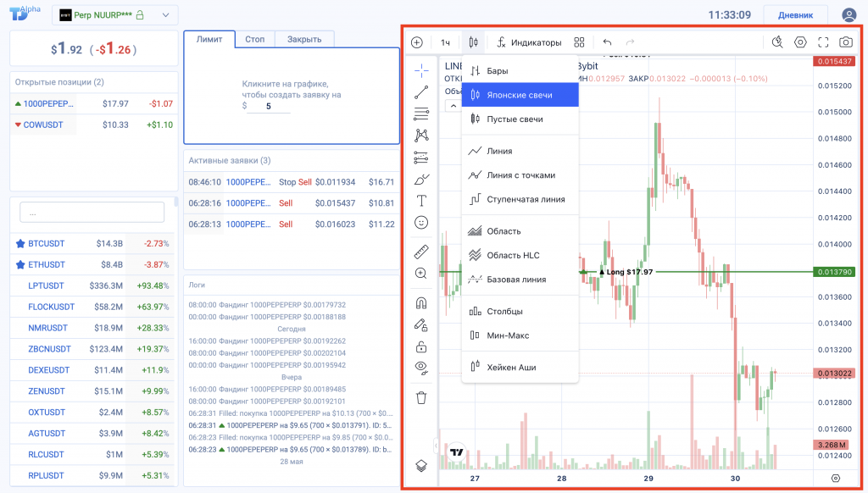Open the Дневник journal button

795,15
